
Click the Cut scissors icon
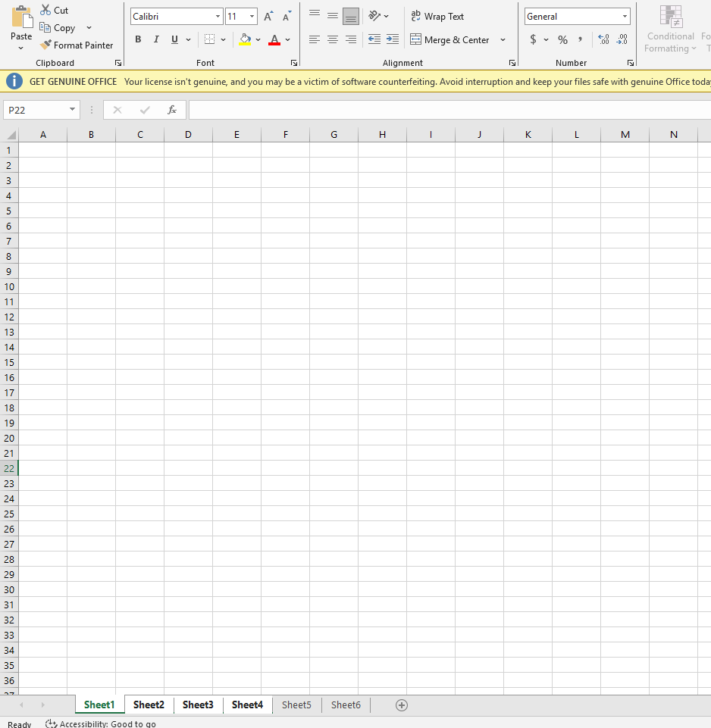pyautogui.click(x=45, y=10)
